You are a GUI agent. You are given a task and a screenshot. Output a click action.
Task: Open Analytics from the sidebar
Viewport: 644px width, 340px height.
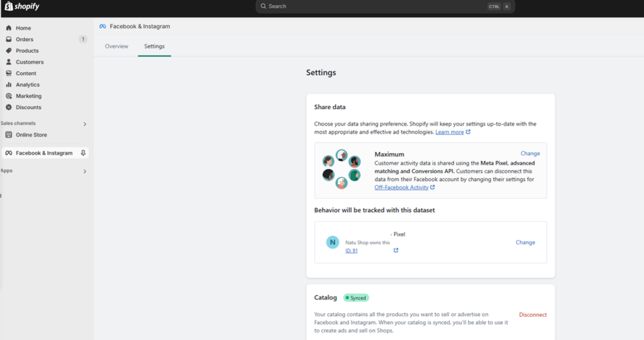point(28,85)
